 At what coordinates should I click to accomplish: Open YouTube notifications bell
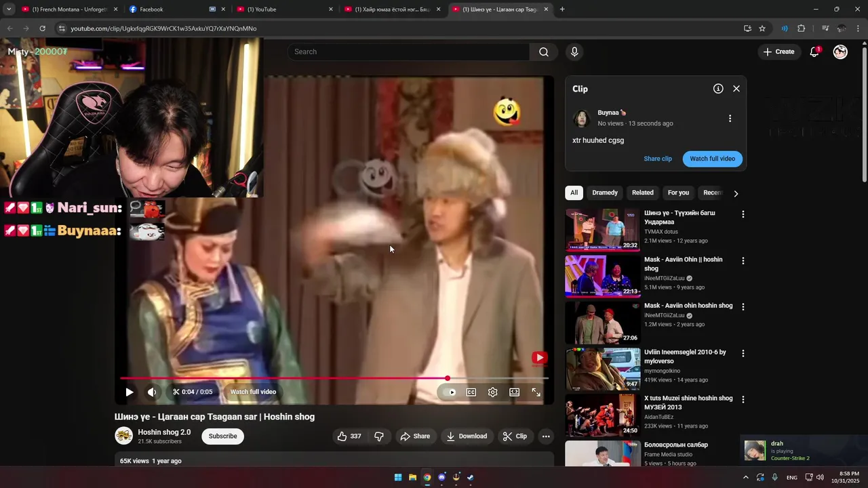click(x=814, y=52)
